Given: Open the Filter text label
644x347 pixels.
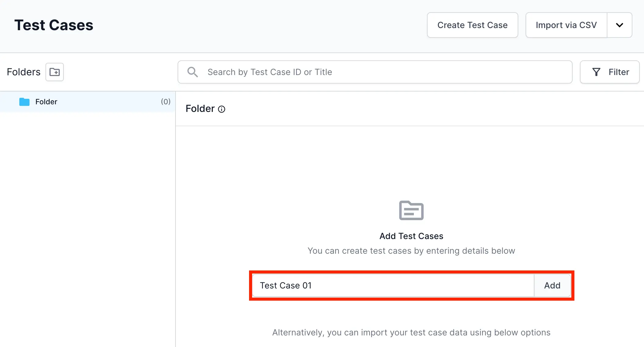Looking at the screenshot, I should pos(619,72).
